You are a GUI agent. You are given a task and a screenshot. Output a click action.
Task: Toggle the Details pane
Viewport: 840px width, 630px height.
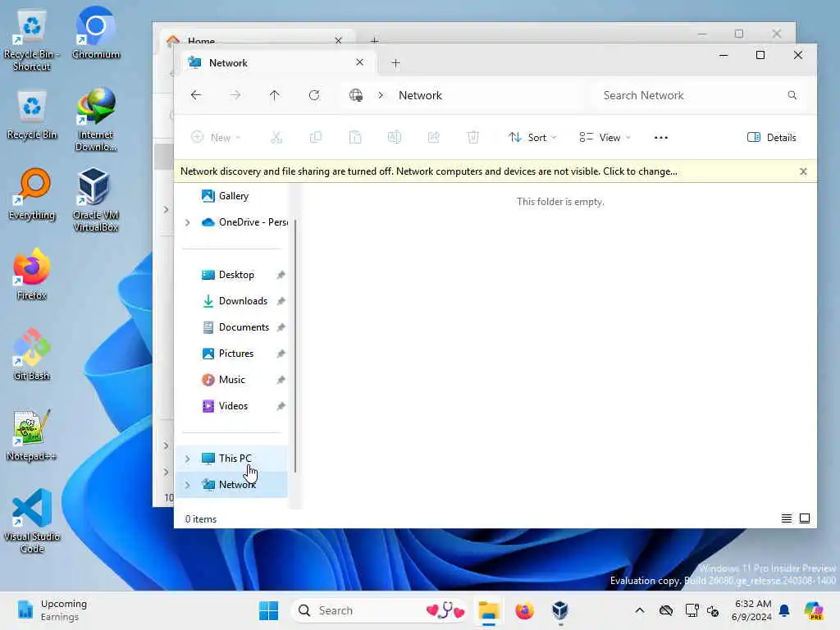[x=771, y=138]
